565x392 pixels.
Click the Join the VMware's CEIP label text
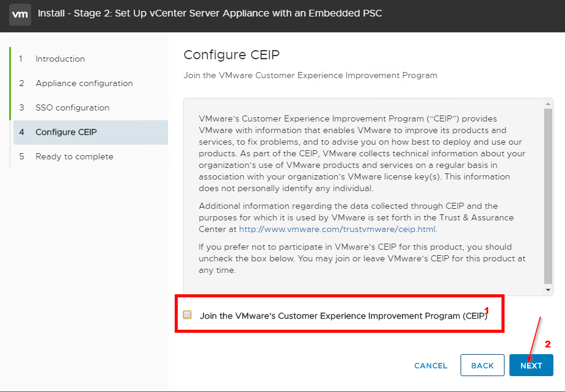[343, 316]
